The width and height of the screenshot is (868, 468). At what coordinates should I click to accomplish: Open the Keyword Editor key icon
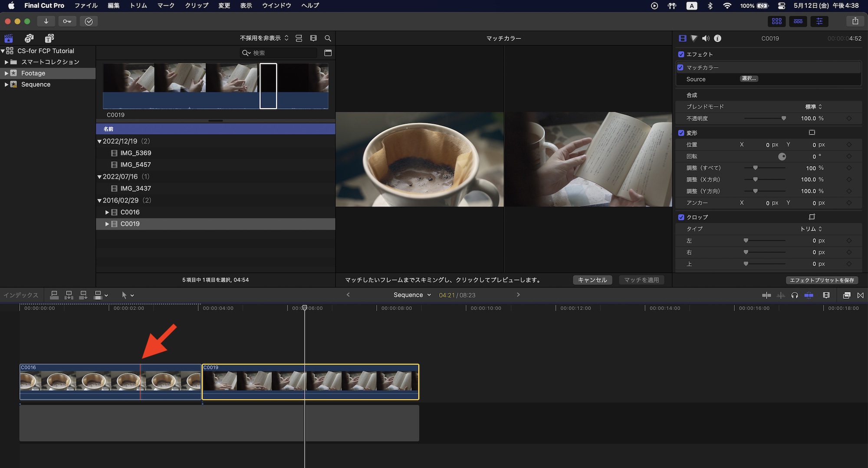(x=67, y=21)
